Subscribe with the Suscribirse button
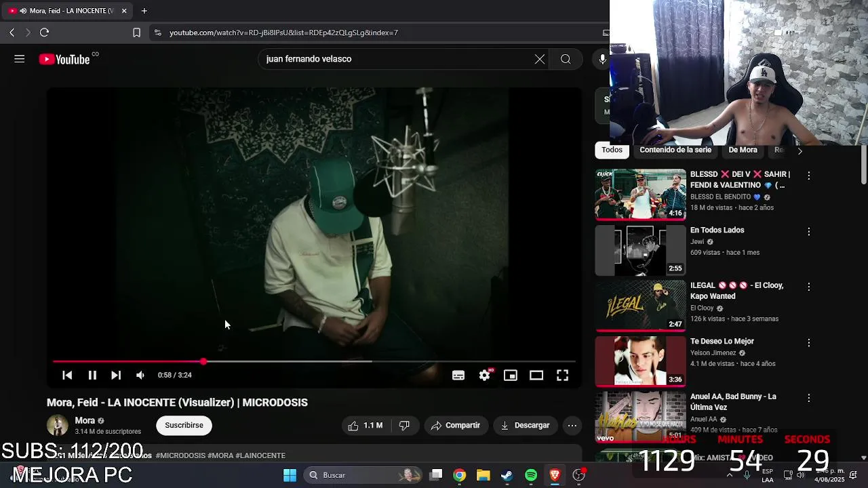Screen dimensions: 868x488 point(184,425)
